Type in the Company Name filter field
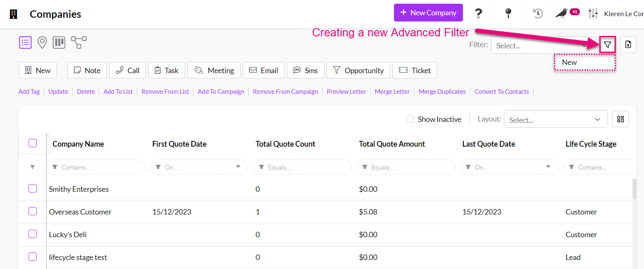The height and width of the screenshot is (269, 644). click(99, 167)
